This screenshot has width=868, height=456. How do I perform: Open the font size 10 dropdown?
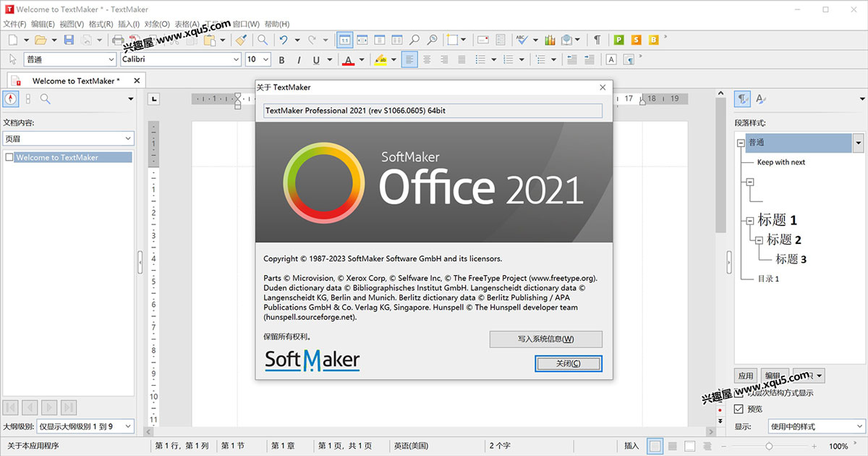(265, 59)
